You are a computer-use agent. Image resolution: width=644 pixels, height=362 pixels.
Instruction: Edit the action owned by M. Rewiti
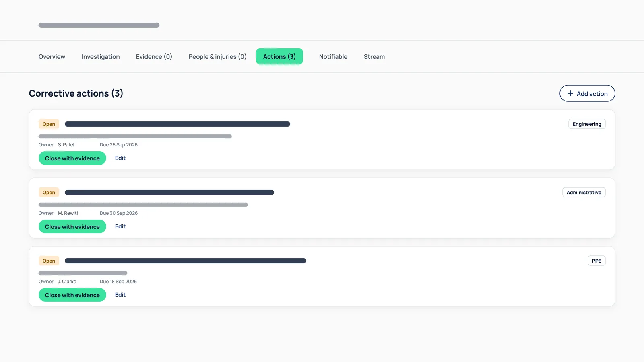pos(120,226)
